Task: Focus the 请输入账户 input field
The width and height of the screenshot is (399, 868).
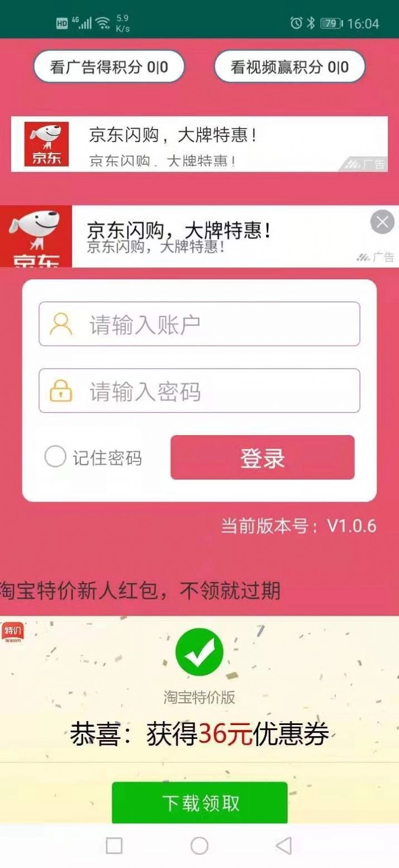Action: point(199,324)
